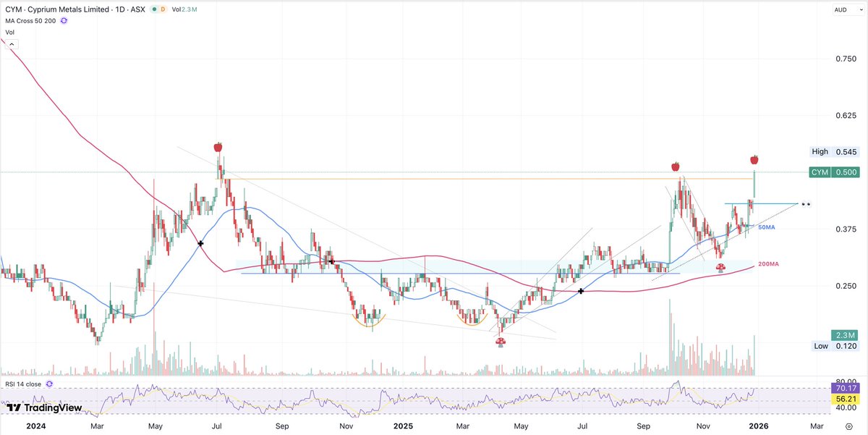This screenshot has height=435, width=868.
Task: Click the mushroom marker near the 200MA label
Action: tap(720, 268)
